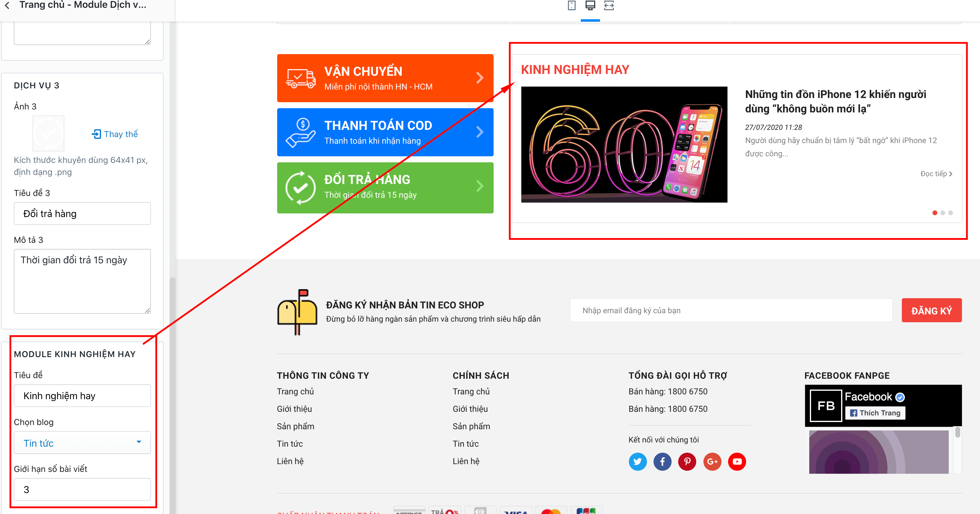Open Facebook round icon in footer
The height and width of the screenshot is (514, 980).
click(662, 461)
